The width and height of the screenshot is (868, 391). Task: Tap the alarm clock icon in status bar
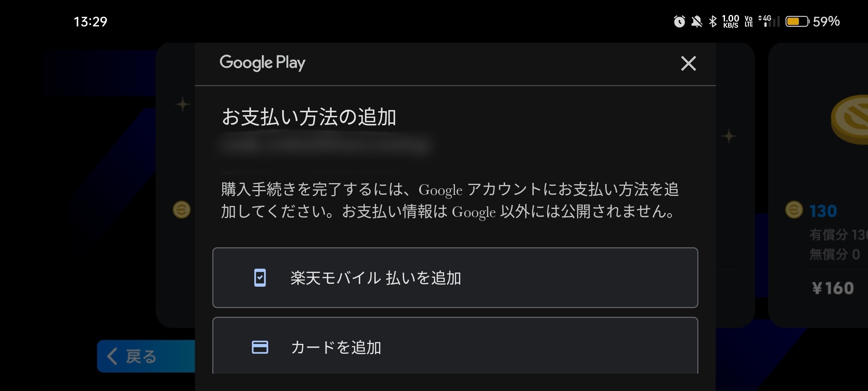[x=680, y=22]
